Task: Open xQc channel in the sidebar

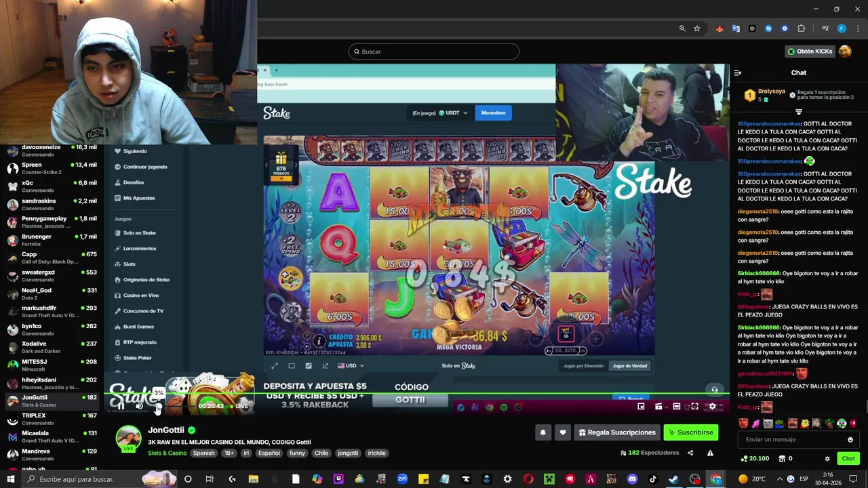Action: pos(52,186)
